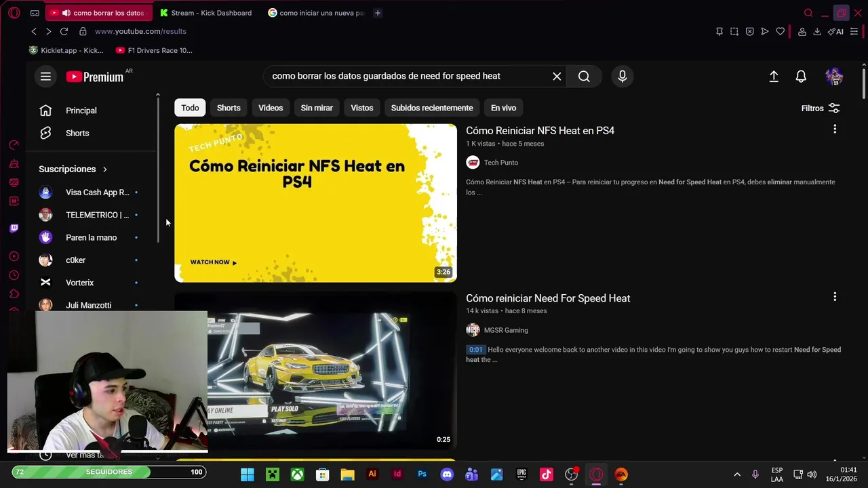Open tab search magnifier in title bar

808,13
